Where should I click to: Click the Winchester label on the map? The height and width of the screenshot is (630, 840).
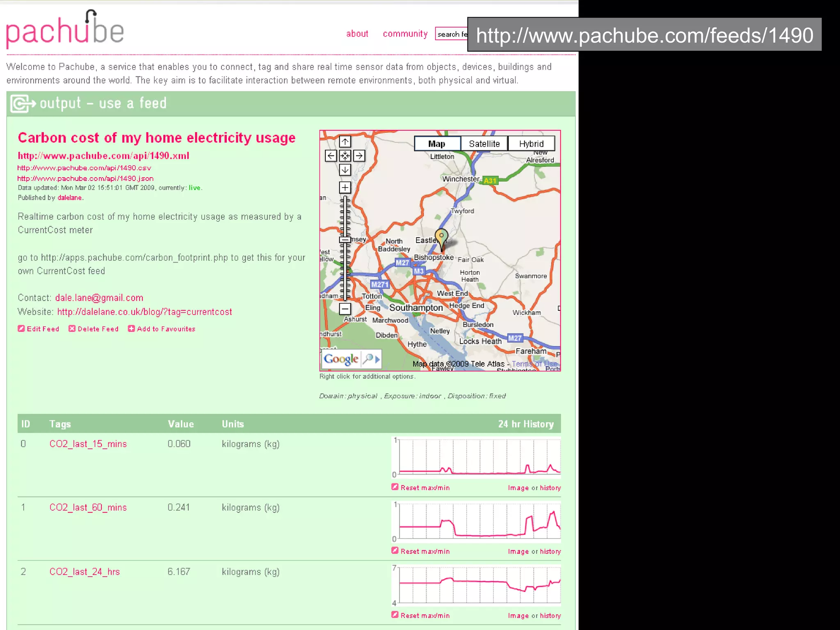click(461, 179)
